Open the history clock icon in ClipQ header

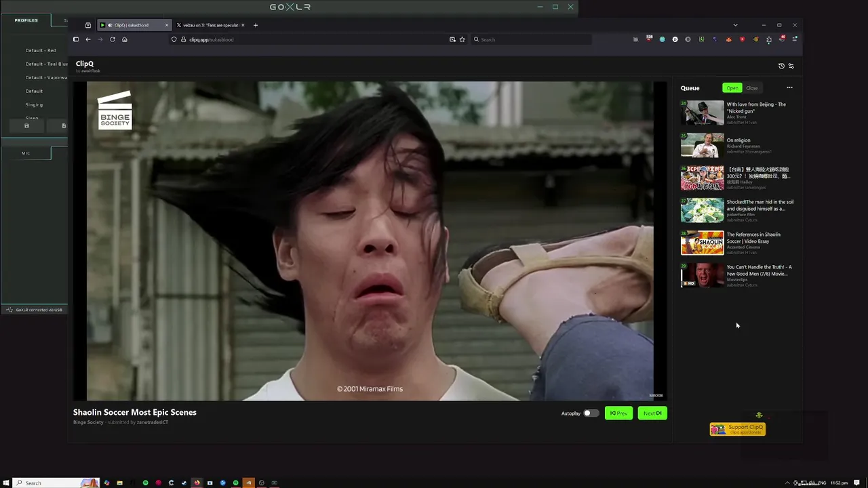[781, 66]
